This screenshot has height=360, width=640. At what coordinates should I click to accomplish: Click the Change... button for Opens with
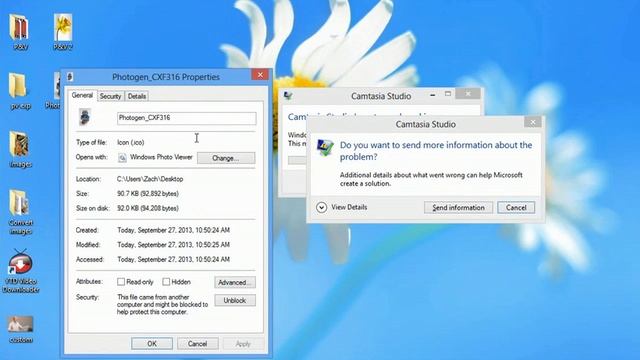point(226,158)
